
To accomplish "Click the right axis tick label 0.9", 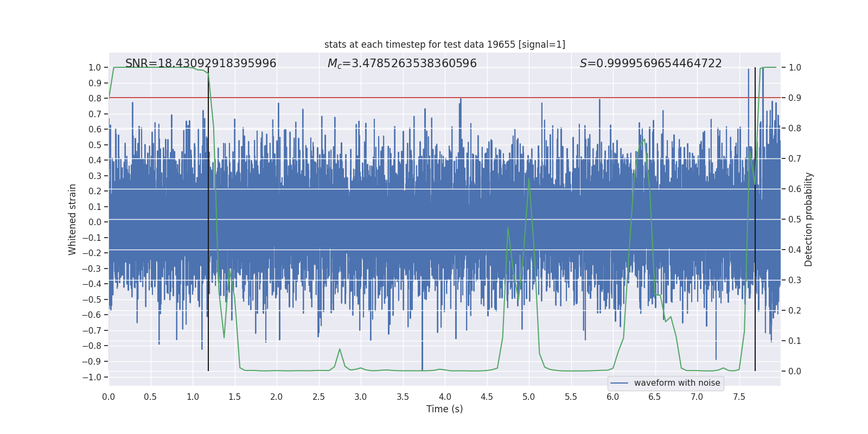I will coord(795,98).
